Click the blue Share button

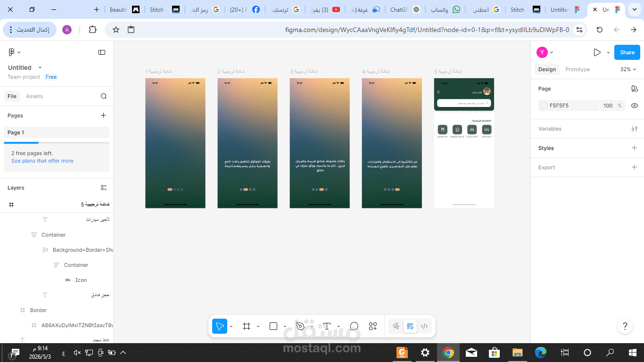pos(627,52)
